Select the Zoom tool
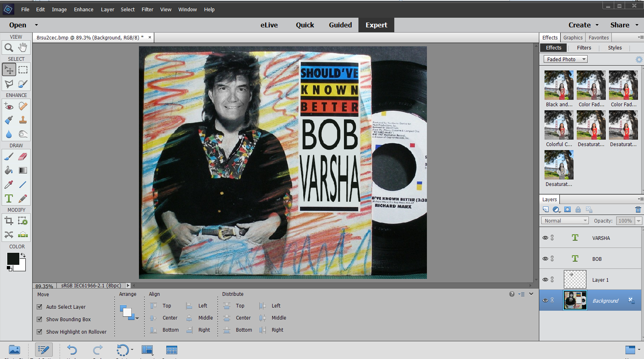The width and height of the screenshot is (644, 359). 9,47
